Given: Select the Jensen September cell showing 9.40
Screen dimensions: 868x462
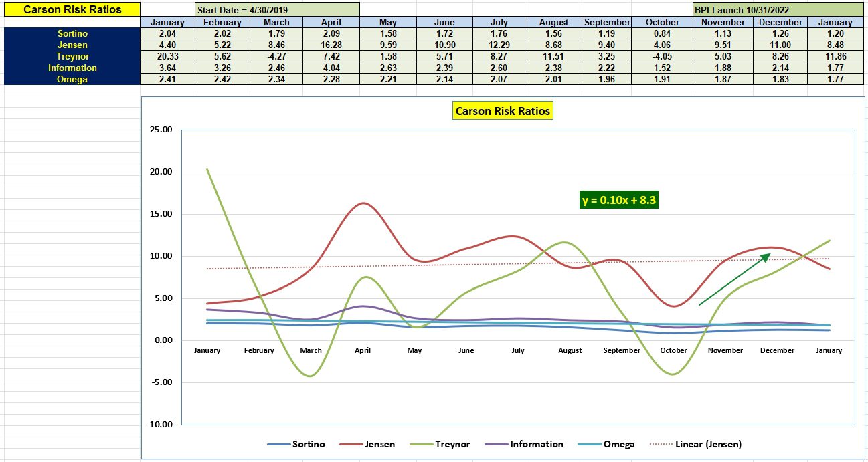Looking at the screenshot, I should (x=607, y=45).
